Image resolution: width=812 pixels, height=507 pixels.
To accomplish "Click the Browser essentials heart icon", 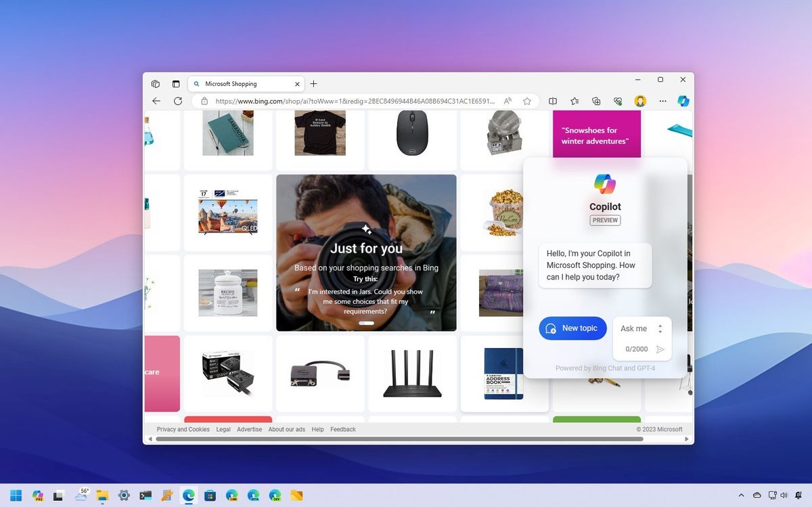I will [x=618, y=101].
